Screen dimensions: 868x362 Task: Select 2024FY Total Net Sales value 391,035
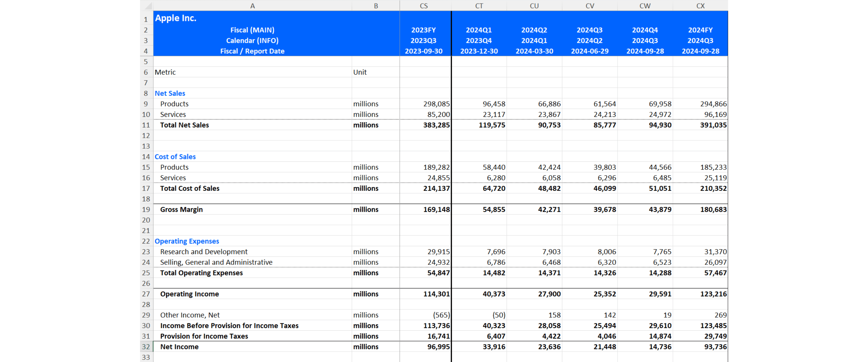tap(713, 125)
